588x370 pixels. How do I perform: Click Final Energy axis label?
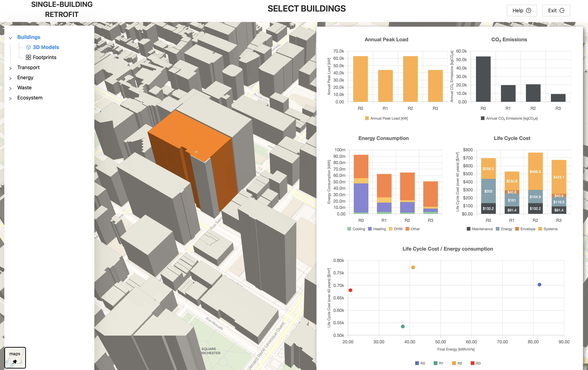click(x=456, y=349)
